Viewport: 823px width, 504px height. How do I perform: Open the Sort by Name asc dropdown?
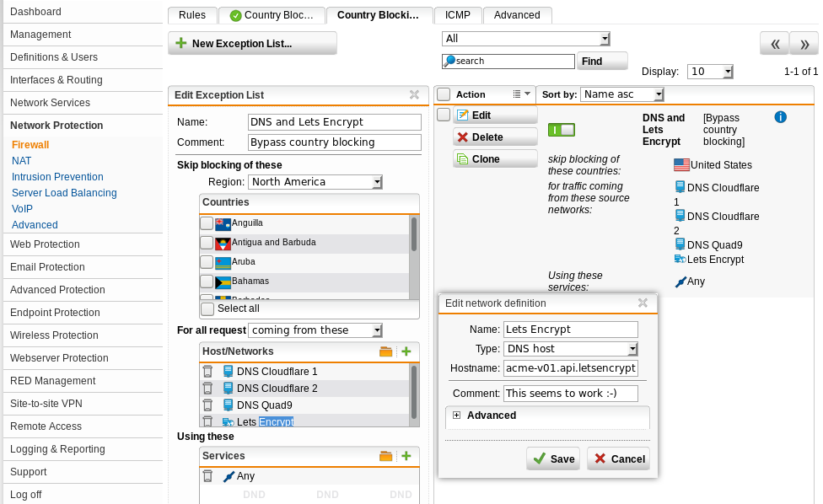coord(622,94)
